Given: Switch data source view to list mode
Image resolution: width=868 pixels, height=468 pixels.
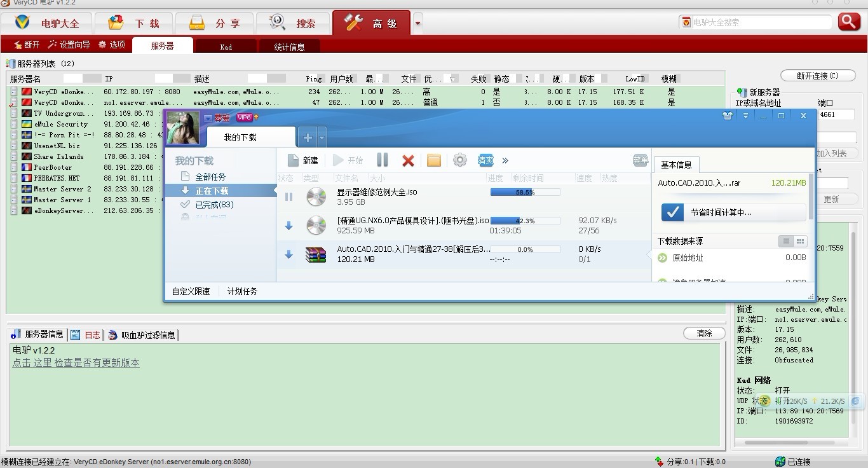Looking at the screenshot, I should [786, 241].
